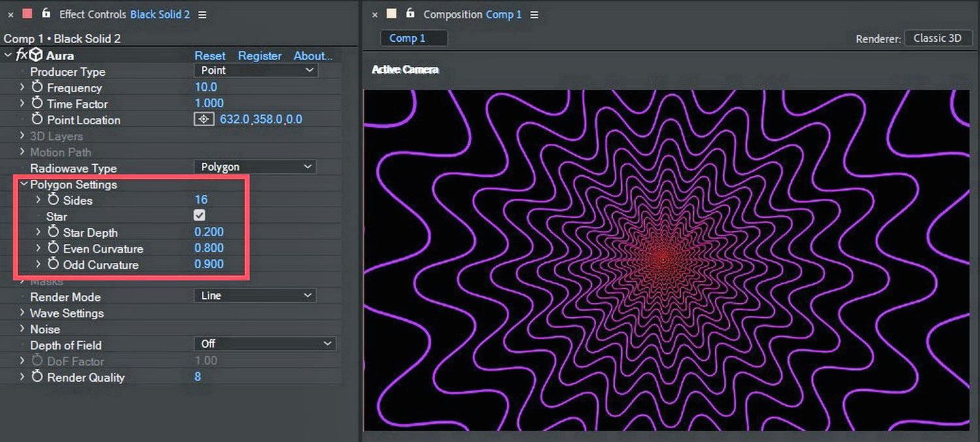Uncheck the Star checkbox
980x442 pixels.
[200, 215]
